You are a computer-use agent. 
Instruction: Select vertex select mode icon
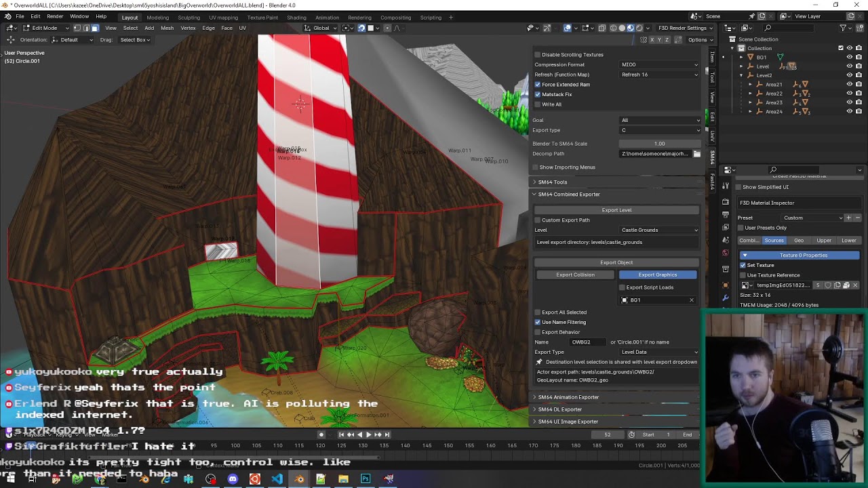coord(77,28)
